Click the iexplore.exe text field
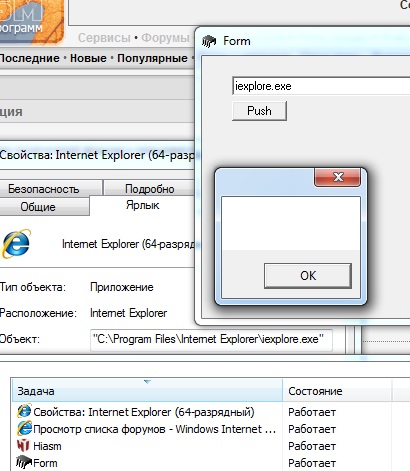Screen dimensions: 410x471 (321, 86)
